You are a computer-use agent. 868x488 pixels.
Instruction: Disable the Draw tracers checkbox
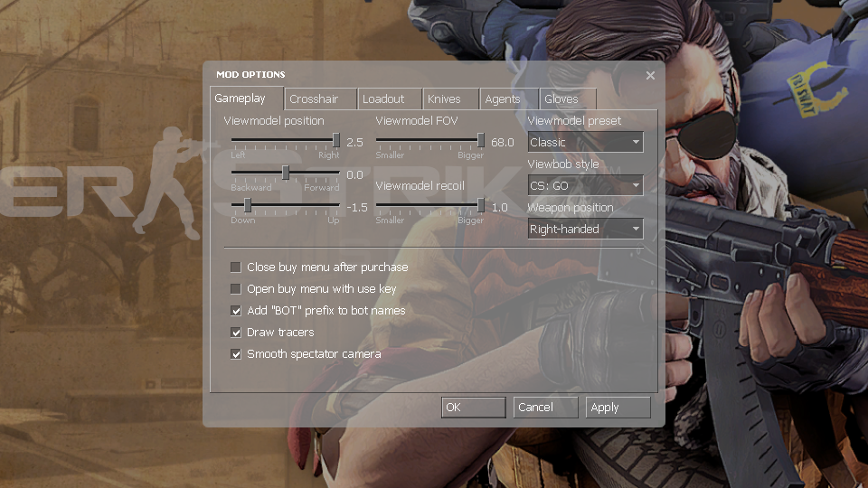[236, 333]
